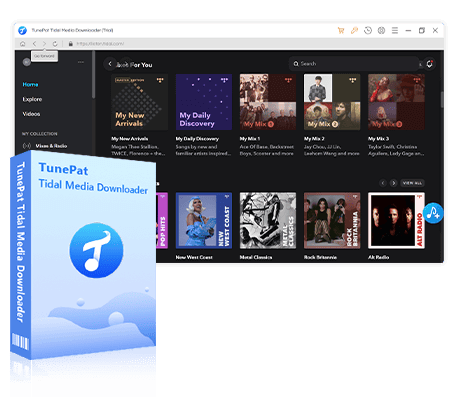
Task: Open sidebar three-dots more menu
Action: [x=81, y=62]
